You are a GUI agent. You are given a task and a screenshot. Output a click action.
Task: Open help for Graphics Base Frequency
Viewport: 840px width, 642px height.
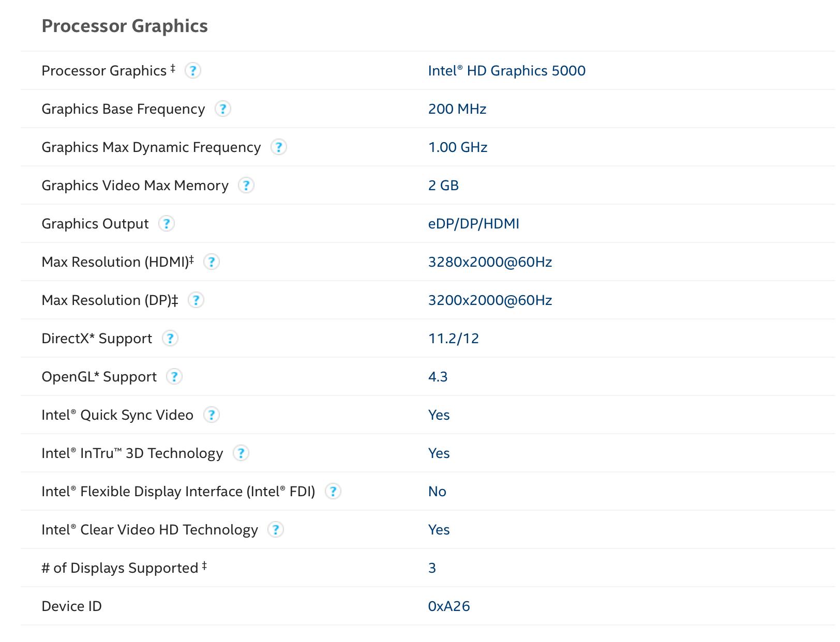click(x=222, y=109)
